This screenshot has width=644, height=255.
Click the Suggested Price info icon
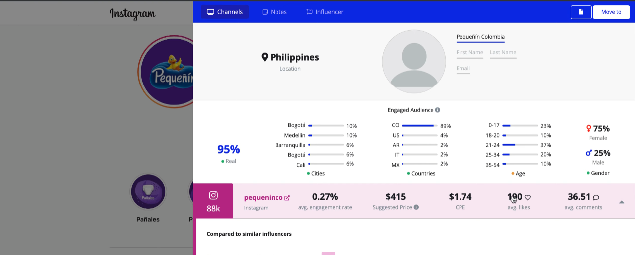(416, 207)
